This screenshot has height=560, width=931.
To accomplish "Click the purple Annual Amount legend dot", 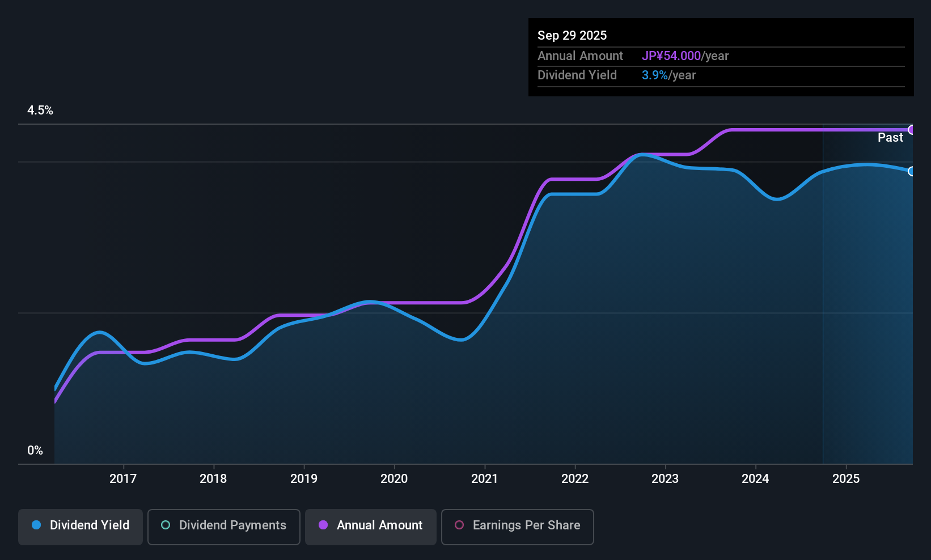I will coord(323,525).
